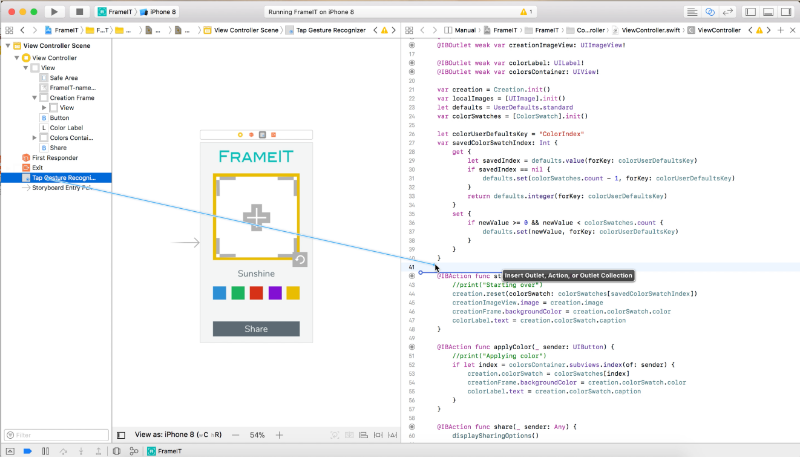
Task: Click the Stop button in toolbar
Action: [x=79, y=12]
